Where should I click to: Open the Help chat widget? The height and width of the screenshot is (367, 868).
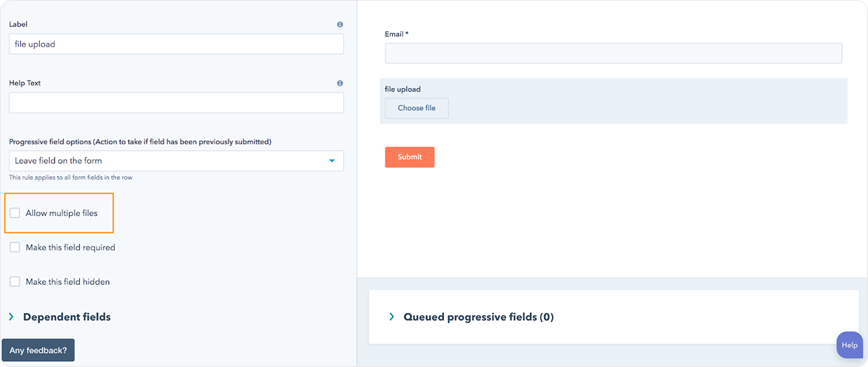(849, 345)
